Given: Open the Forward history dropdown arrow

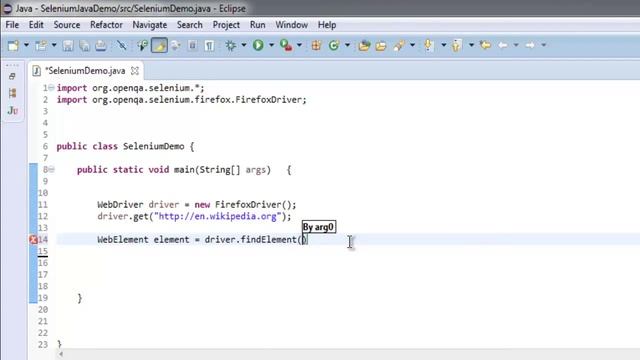Looking at the screenshot, I should [544, 45].
